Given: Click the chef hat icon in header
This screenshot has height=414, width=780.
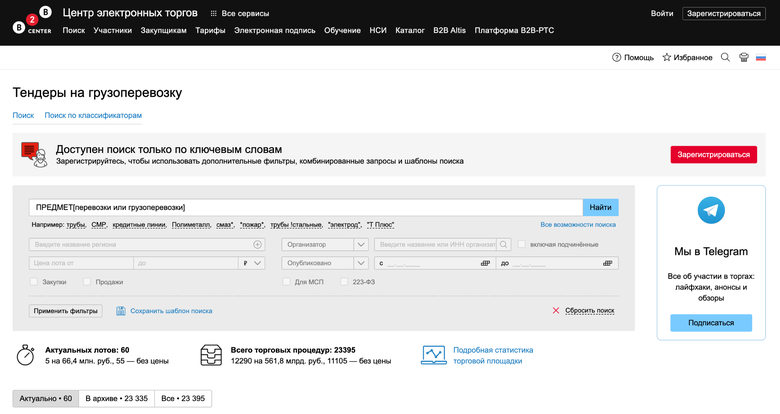Looking at the screenshot, I should coord(743,58).
